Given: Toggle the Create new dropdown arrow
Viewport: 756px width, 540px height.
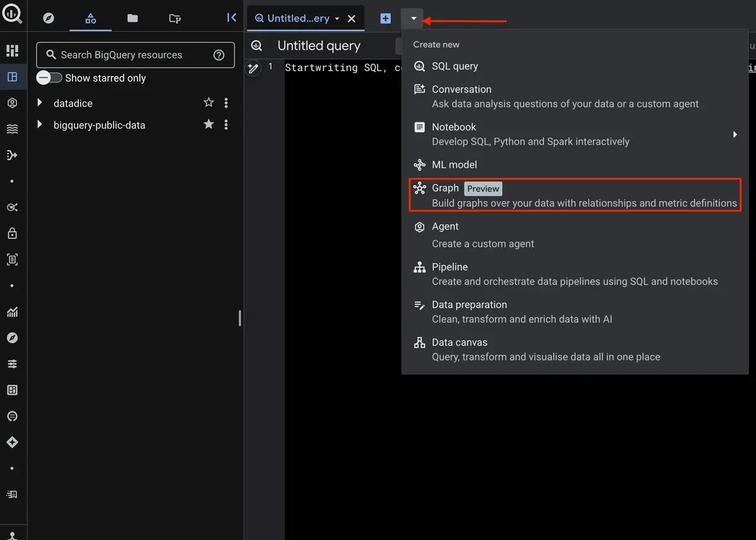Looking at the screenshot, I should [x=413, y=19].
